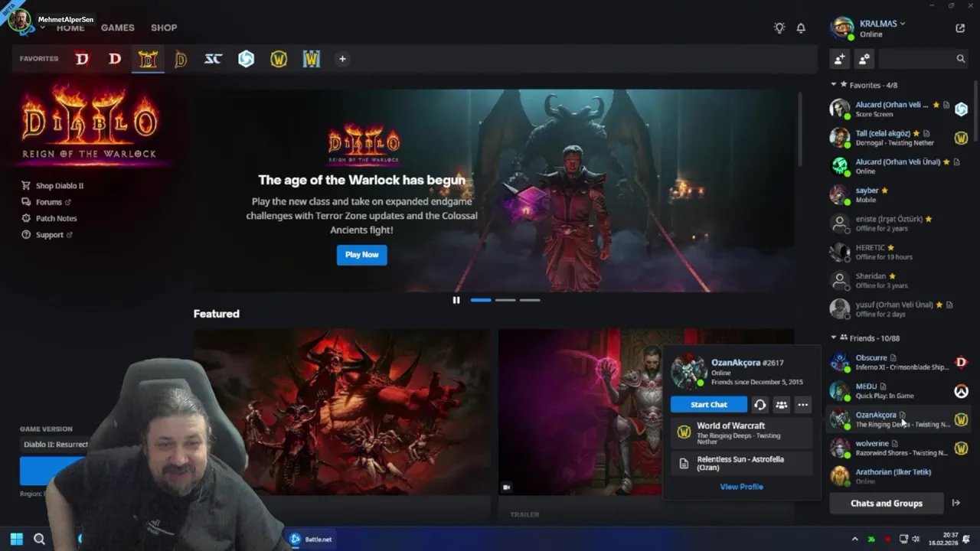The image size is (980, 551).
Task: Click the Diablo icon beside Obscurre
Action: [961, 362]
